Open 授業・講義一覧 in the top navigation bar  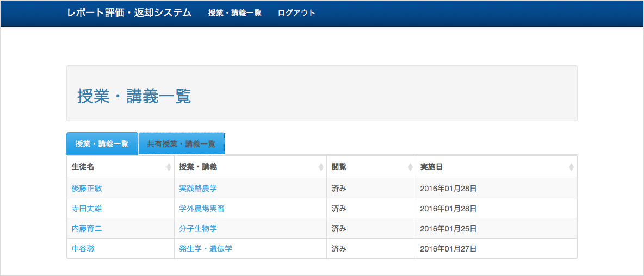(234, 13)
